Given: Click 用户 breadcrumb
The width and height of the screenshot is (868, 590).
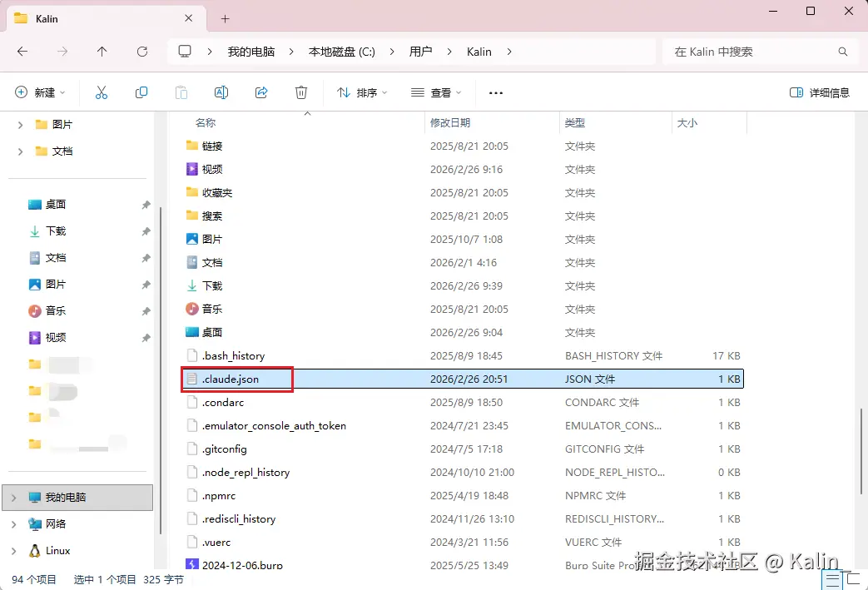Looking at the screenshot, I should (421, 52).
